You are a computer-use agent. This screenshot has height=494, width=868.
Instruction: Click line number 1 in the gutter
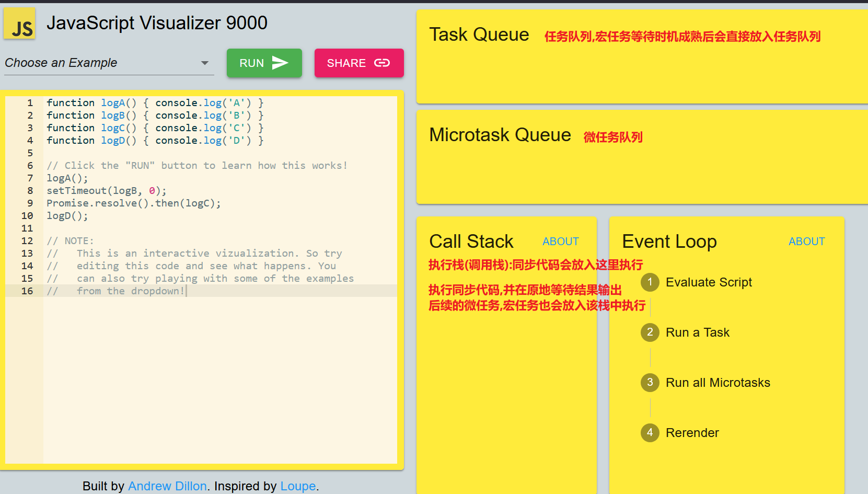pos(30,103)
